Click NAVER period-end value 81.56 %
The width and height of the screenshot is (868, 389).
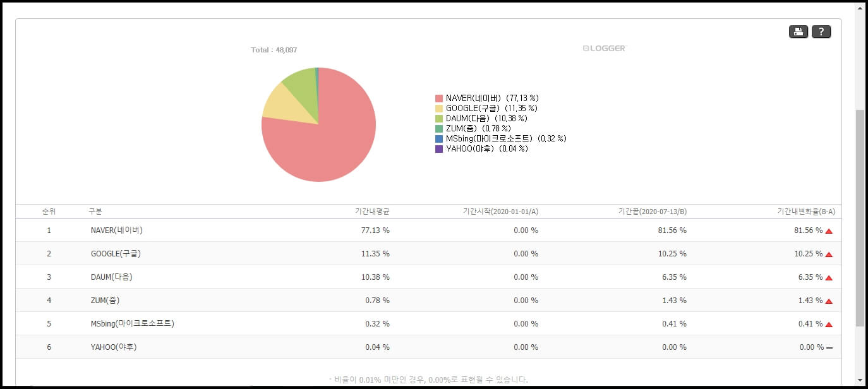point(672,230)
